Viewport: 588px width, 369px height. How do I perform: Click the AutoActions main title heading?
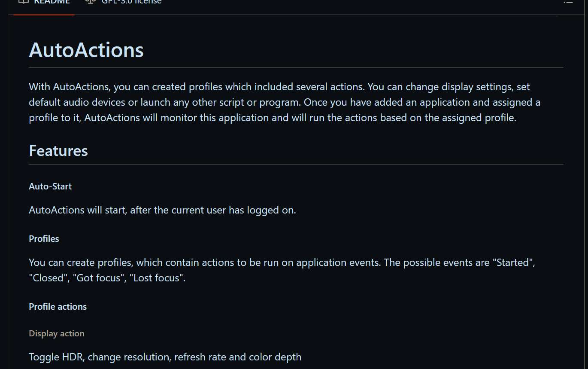pyautogui.click(x=86, y=50)
